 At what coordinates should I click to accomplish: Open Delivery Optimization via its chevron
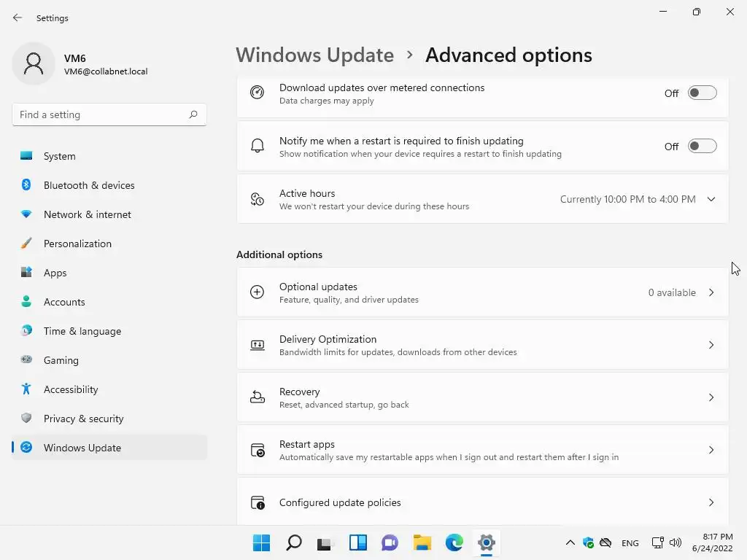coord(711,345)
